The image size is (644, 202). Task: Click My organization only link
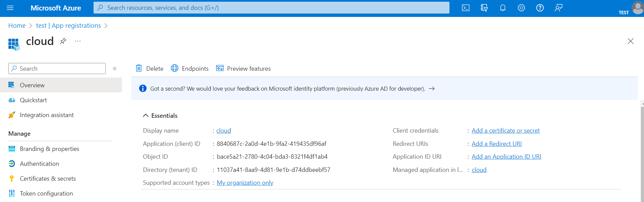[x=245, y=183]
